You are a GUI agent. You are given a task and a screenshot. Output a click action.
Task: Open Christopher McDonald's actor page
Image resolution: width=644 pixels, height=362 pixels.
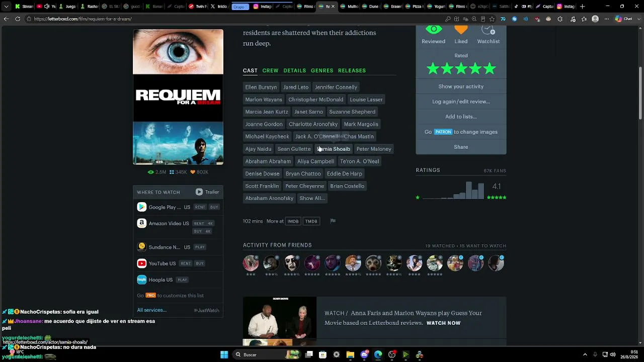point(316,100)
